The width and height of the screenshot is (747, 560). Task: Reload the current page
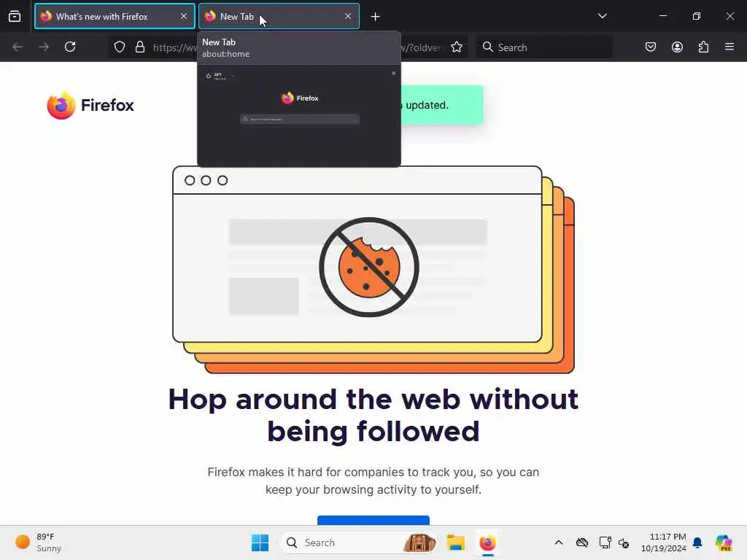70,47
